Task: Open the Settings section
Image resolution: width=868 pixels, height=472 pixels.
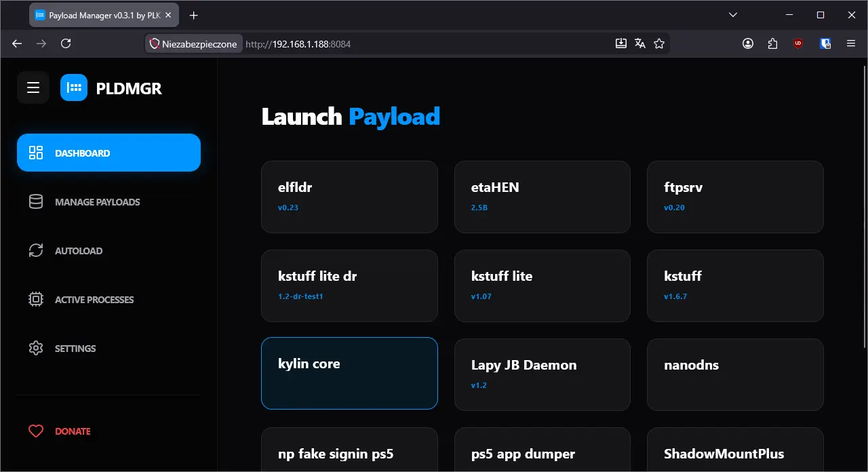Action: [108, 348]
